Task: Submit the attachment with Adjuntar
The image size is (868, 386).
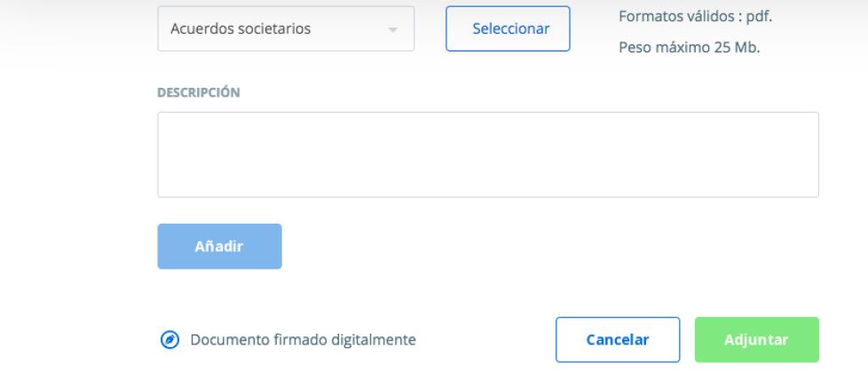Action: tap(756, 340)
